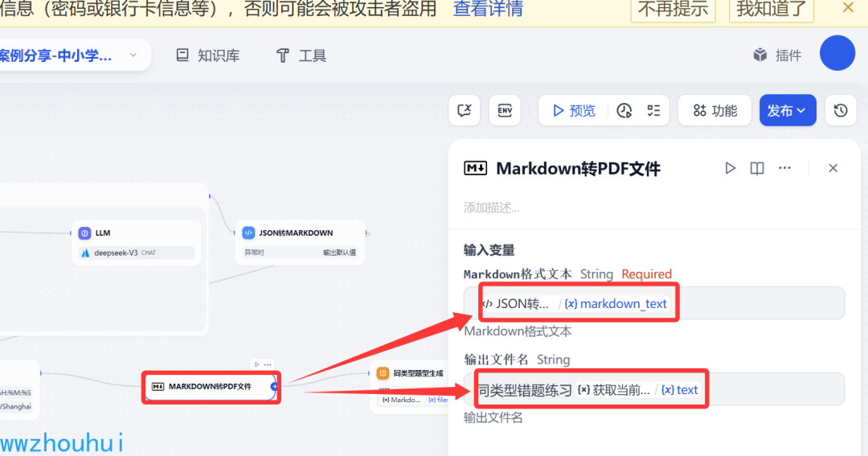Open the 插件 plugins entry

[777, 55]
